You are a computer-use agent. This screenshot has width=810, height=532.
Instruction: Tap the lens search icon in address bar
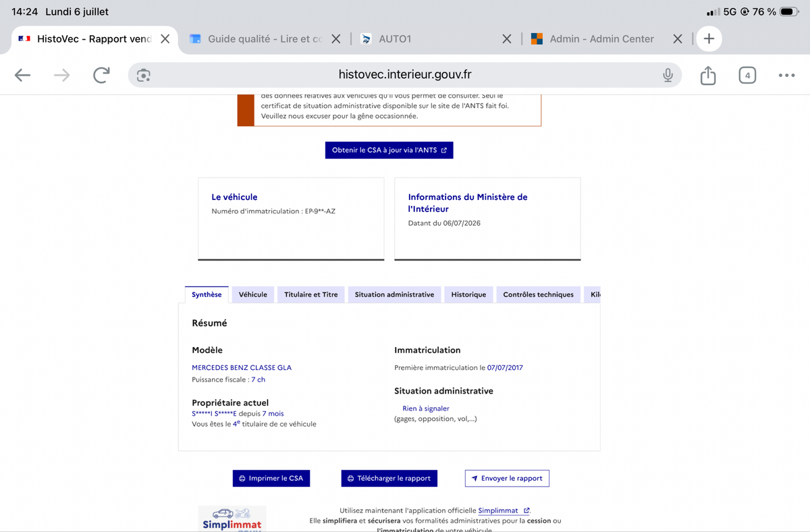pos(143,75)
